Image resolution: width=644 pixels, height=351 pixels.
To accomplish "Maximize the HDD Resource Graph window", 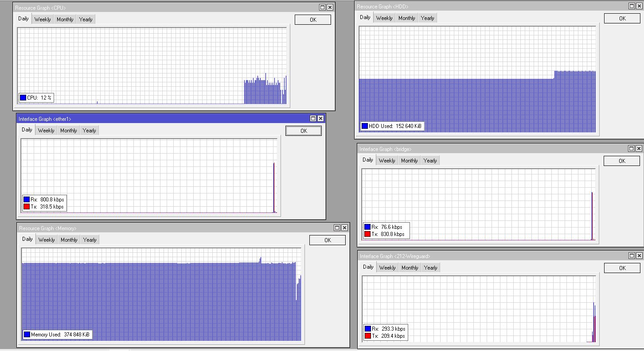I will tap(632, 6).
